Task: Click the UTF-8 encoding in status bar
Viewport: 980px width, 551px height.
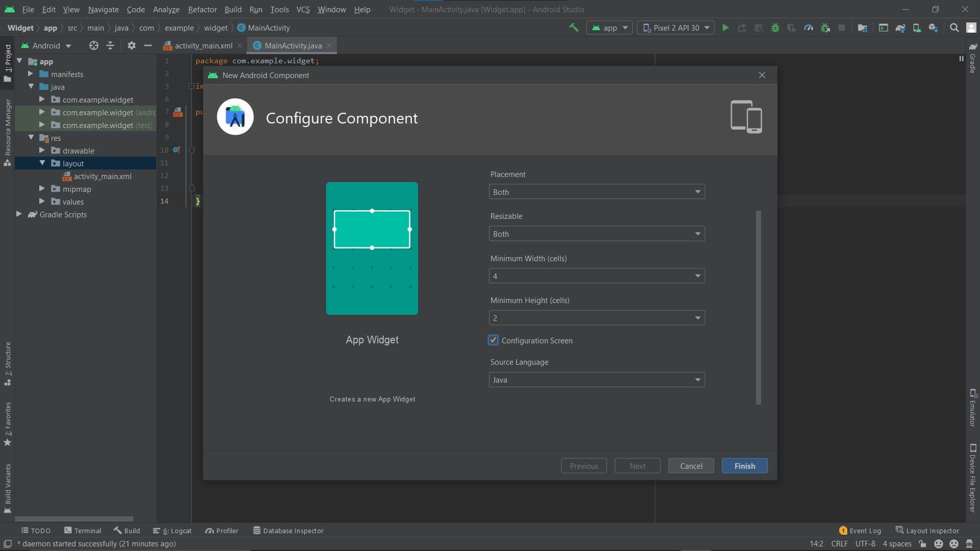Action: tap(865, 544)
